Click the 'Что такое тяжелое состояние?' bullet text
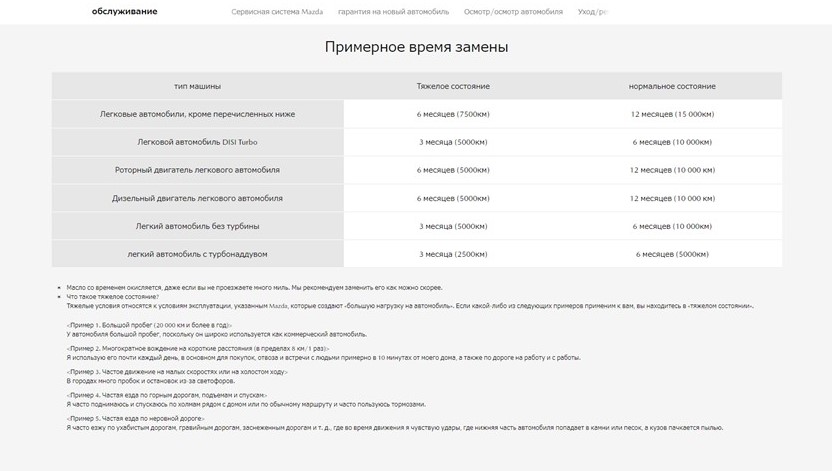 pos(112,297)
